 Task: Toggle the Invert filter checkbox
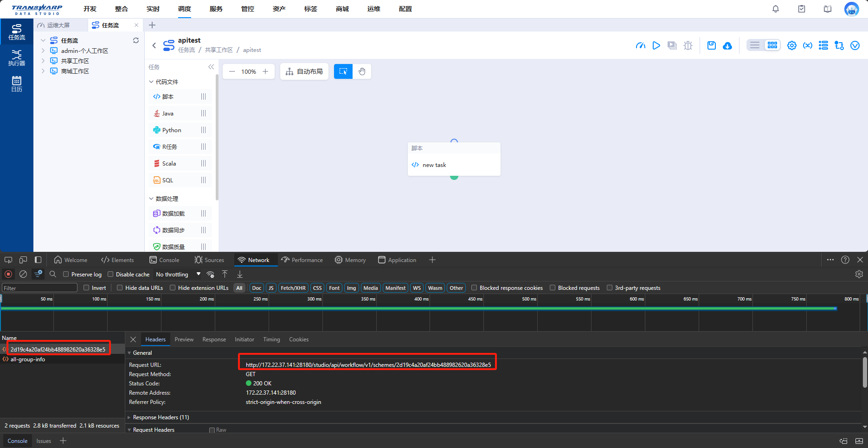point(86,288)
